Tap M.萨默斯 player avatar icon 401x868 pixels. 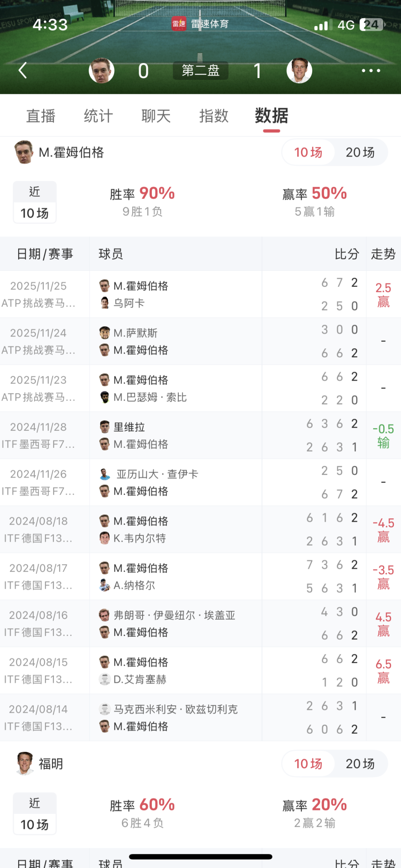105,333
